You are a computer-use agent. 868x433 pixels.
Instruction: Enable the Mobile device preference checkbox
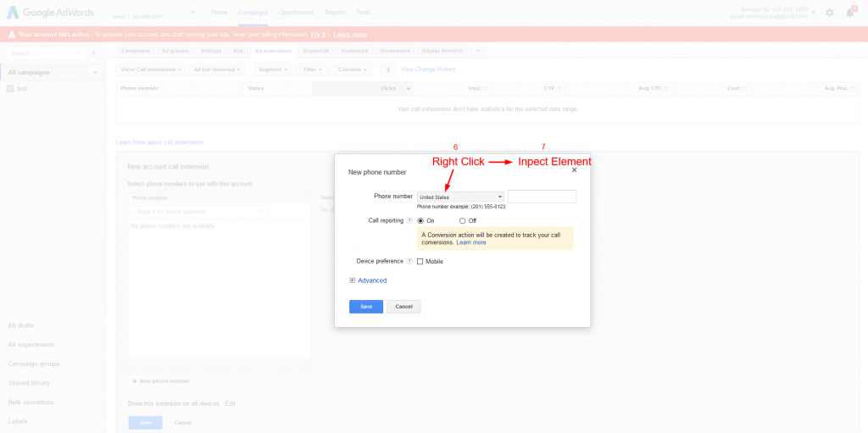coord(420,262)
